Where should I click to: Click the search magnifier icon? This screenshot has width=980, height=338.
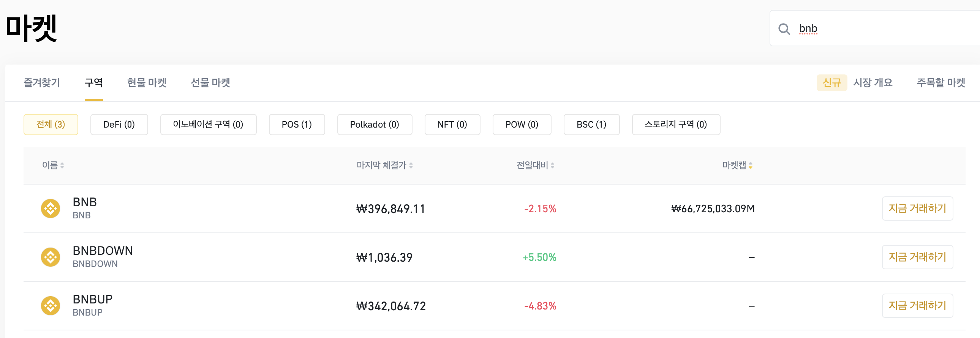(784, 29)
